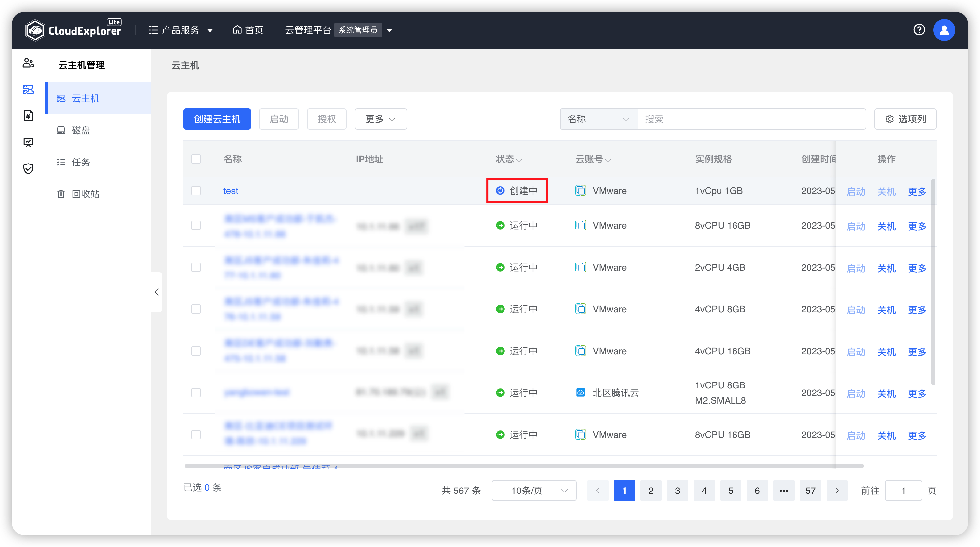Click the green running icon in 2vCPU 4GB row
The image size is (980, 547).
tap(500, 267)
